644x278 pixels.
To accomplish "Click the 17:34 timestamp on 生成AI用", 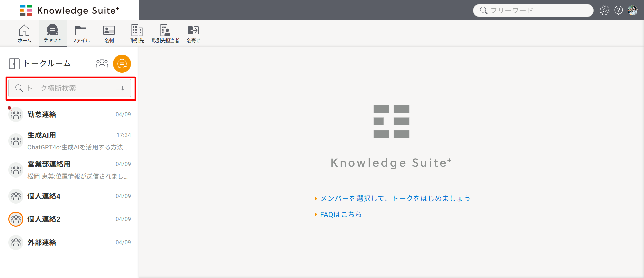I will point(124,135).
